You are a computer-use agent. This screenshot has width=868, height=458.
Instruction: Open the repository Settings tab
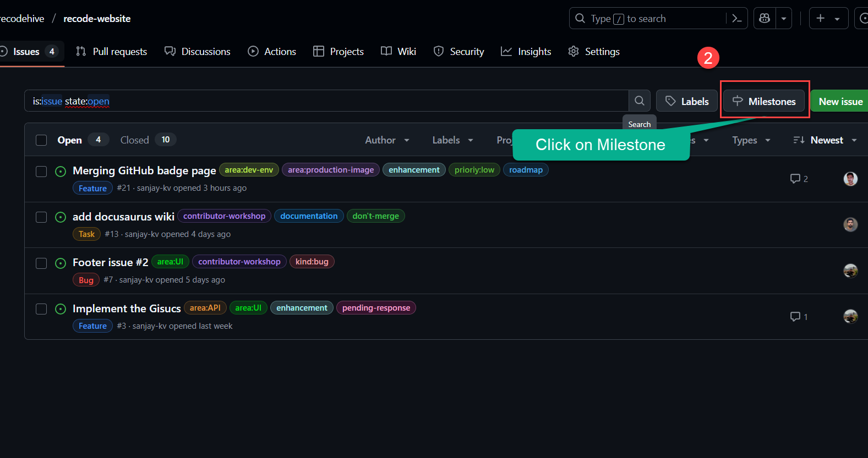[594, 52]
